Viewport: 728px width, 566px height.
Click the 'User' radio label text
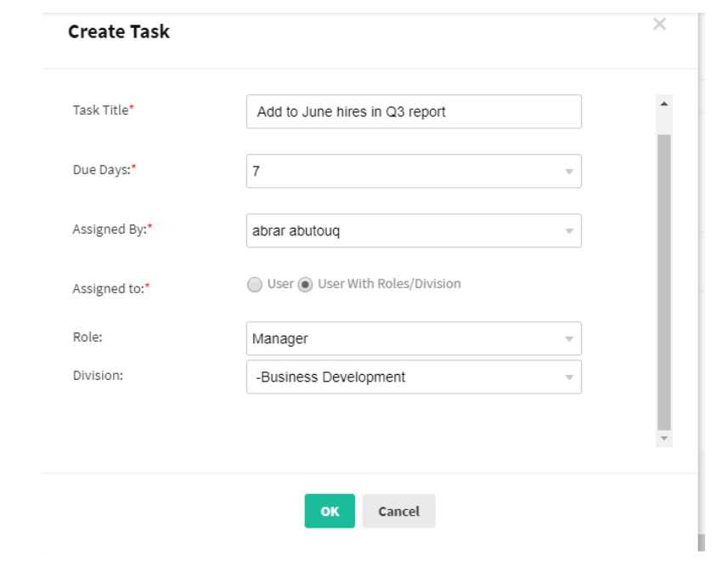pyautogui.click(x=280, y=284)
